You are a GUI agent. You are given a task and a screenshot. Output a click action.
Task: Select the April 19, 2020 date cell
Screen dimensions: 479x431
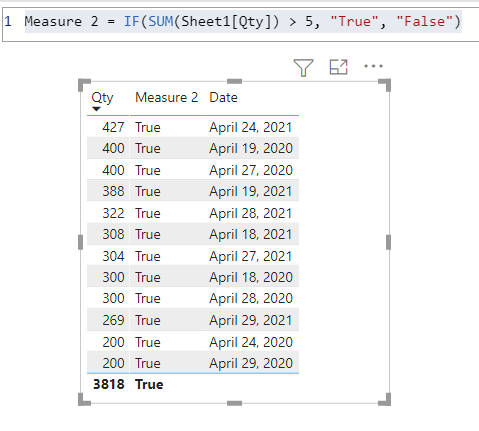coord(251,148)
